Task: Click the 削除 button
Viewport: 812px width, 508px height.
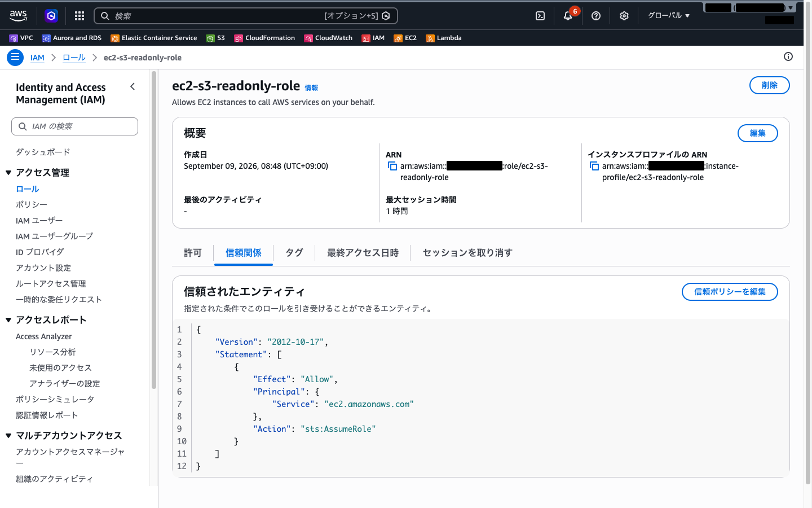Action: pos(769,85)
